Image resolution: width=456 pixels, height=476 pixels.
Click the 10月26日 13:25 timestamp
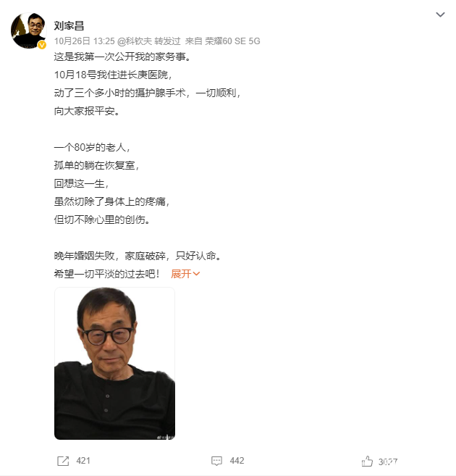click(x=84, y=41)
